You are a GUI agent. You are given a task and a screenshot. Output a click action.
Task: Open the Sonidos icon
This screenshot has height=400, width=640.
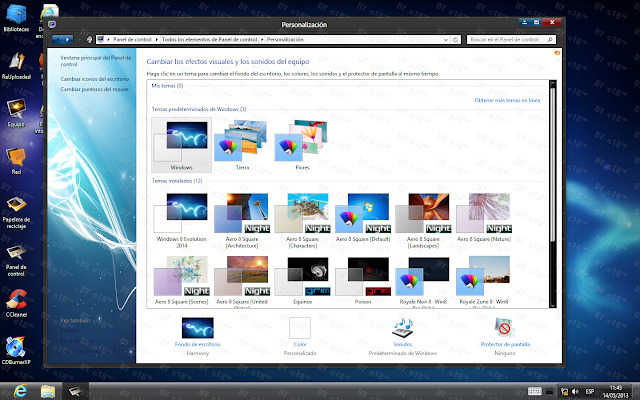(x=402, y=328)
